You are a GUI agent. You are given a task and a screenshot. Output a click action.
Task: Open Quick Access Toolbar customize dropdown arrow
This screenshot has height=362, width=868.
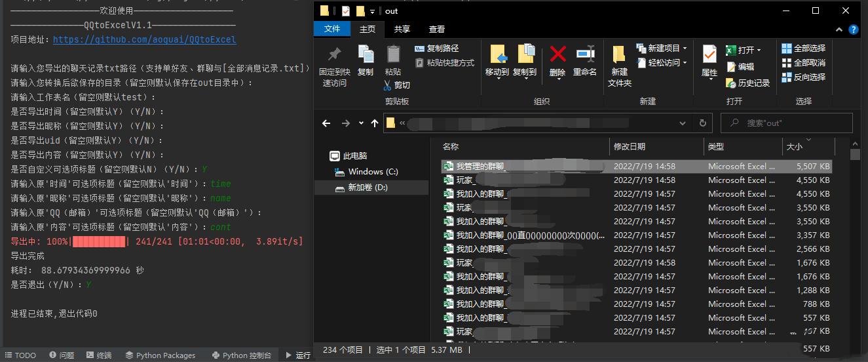pos(372,11)
